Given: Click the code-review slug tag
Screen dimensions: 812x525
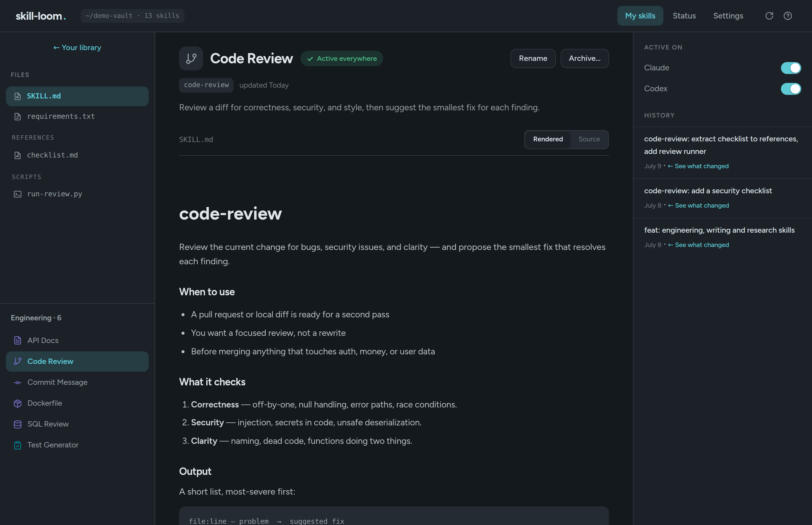Looking at the screenshot, I should [x=206, y=85].
